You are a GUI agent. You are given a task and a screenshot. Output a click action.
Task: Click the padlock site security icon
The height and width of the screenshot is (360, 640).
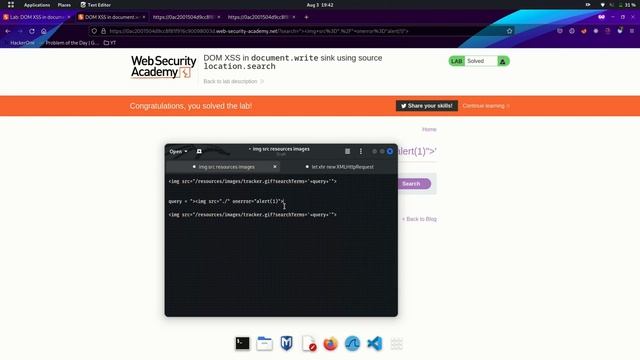pos(103,31)
